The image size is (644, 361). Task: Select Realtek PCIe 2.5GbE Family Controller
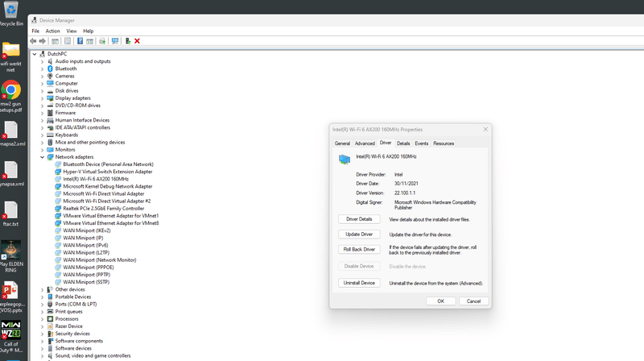tap(104, 209)
